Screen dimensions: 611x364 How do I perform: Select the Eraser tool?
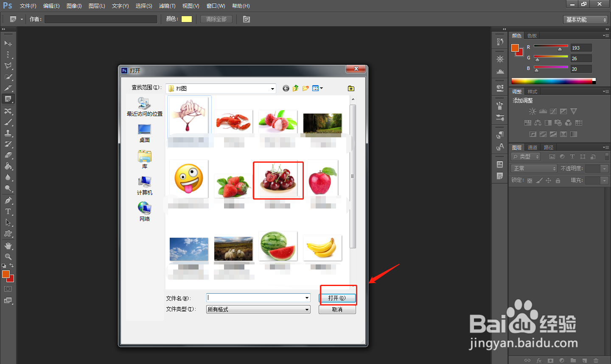(8, 155)
